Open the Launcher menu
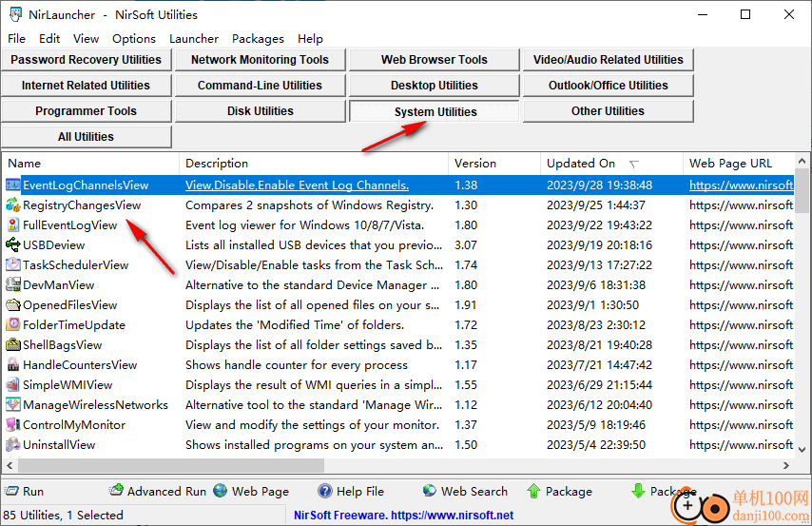 pyautogui.click(x=194, y=39)
